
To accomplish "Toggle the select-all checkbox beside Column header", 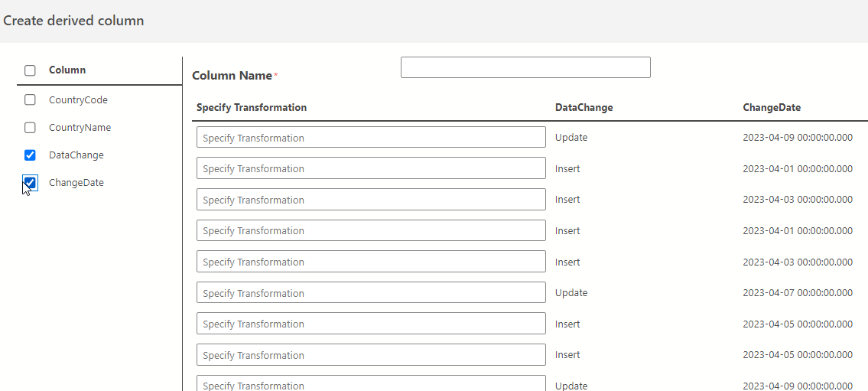I will (x=30, y=70).
